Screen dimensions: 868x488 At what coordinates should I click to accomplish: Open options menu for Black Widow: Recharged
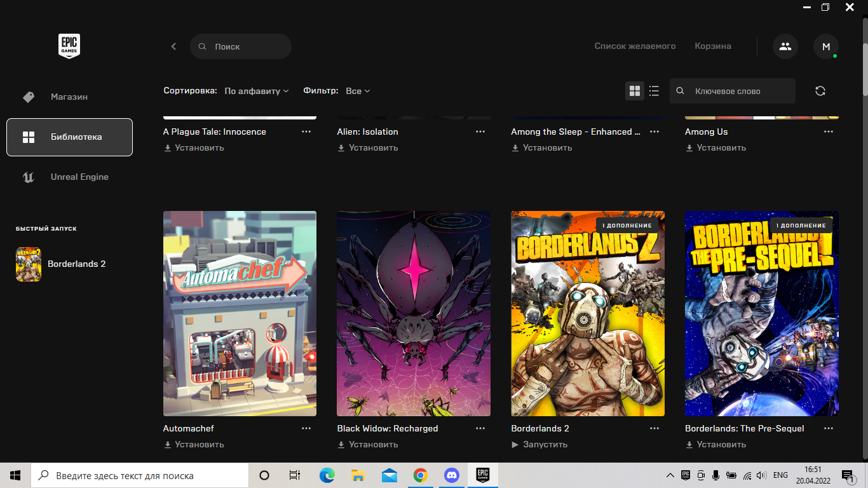coord(480,428)
